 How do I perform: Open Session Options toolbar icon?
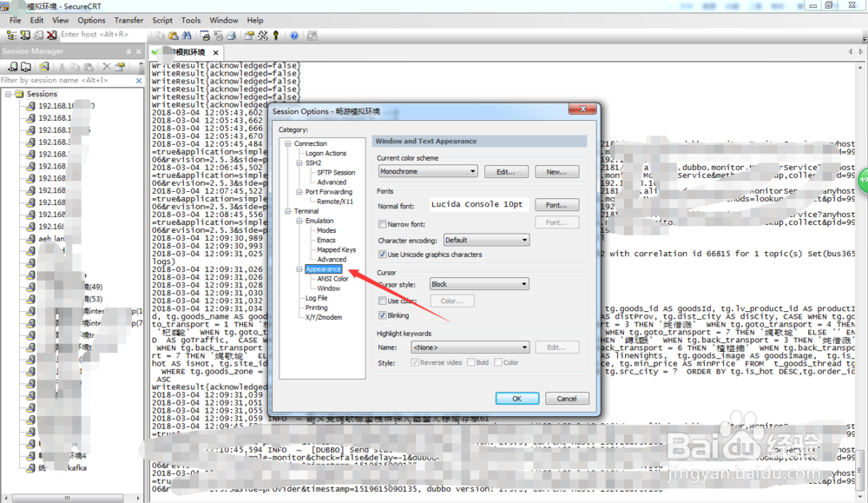coord(249,36)
